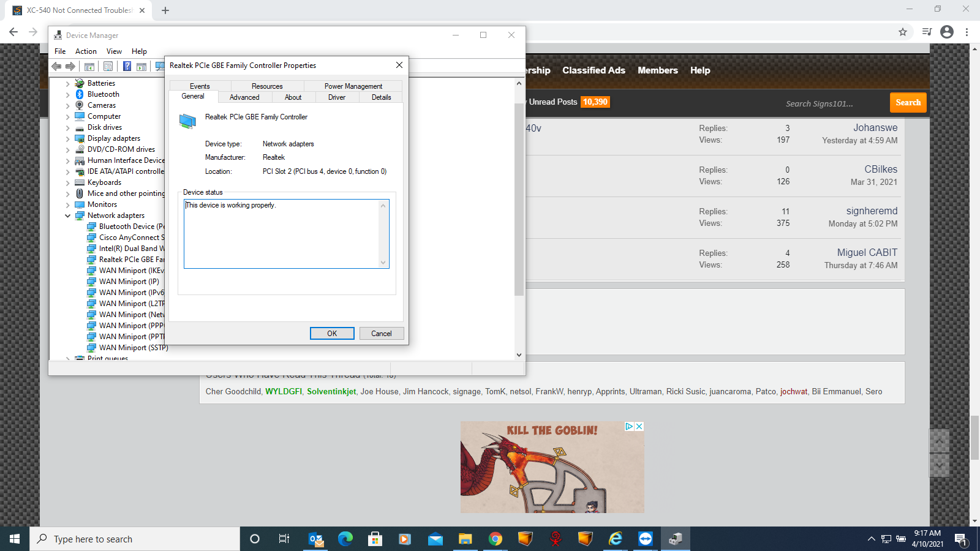Open File Explorer from taskbar
980x551 pixels.
(x=466, y=539)
